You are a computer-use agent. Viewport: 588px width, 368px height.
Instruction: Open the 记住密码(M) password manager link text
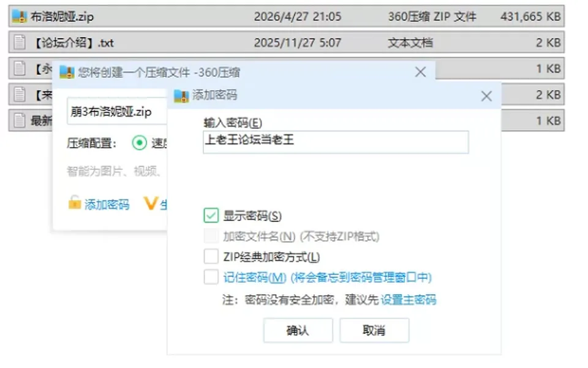(327, 277)
